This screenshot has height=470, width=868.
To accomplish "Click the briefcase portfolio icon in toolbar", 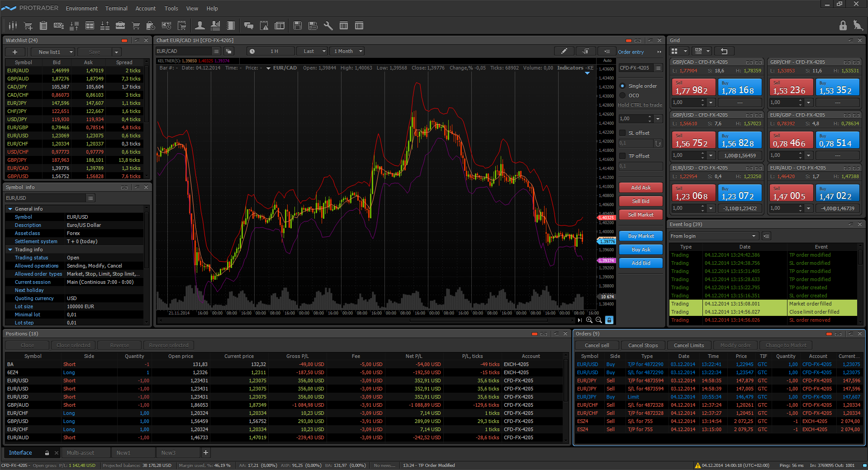I will click(120, 26).
